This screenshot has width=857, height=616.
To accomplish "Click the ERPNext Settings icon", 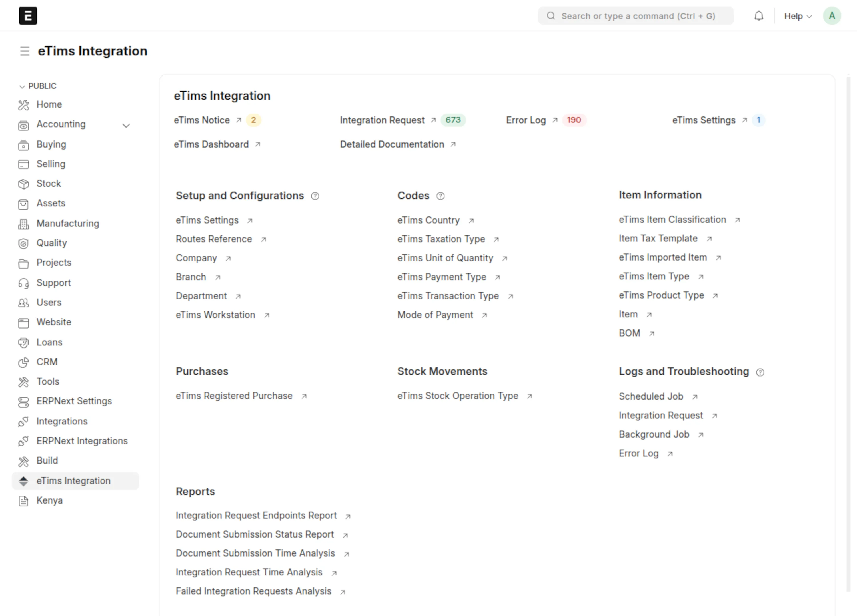I will point(23,402).
